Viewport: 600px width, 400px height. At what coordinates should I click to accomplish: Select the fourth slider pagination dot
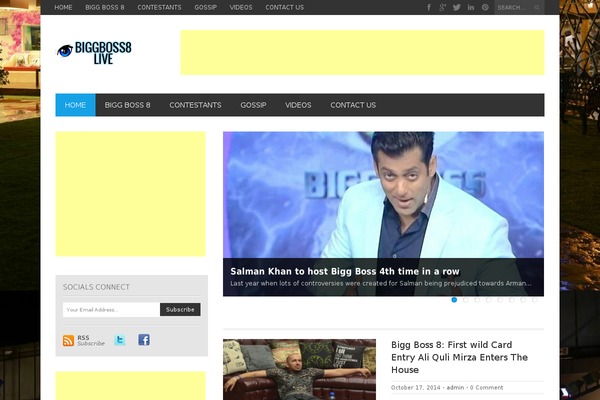point(489,300)
